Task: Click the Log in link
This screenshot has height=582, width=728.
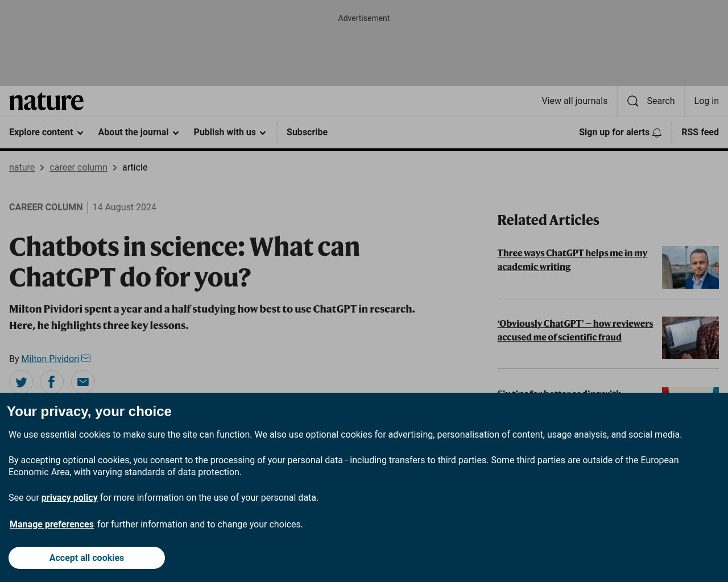Action: 706,101
